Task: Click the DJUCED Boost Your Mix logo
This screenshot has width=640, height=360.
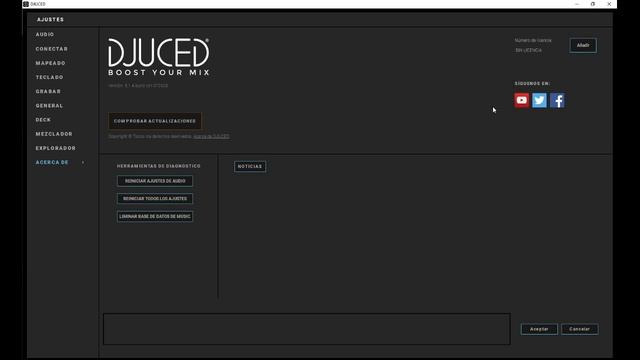Action: tap(159, 57)
